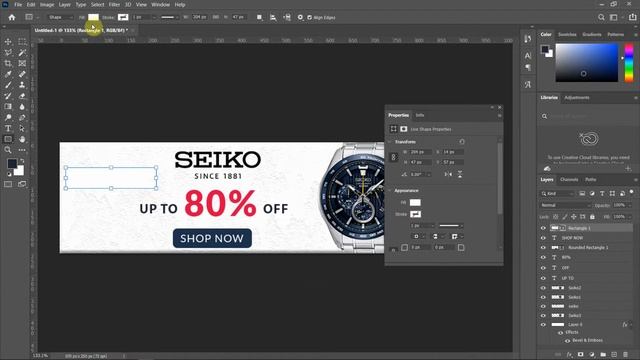Select the Hand tool
Image resolution: width=640 pixels, height=360 pixels.
(x=22, y=139)
